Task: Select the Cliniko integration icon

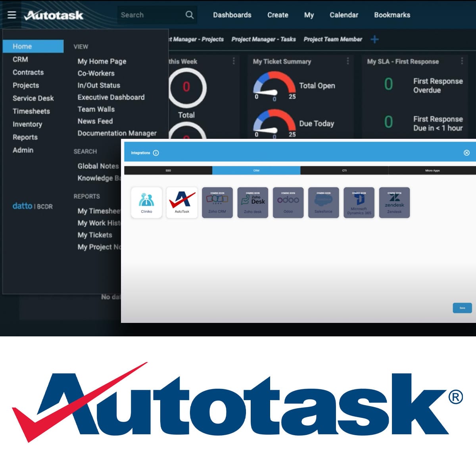Action: 146,202
